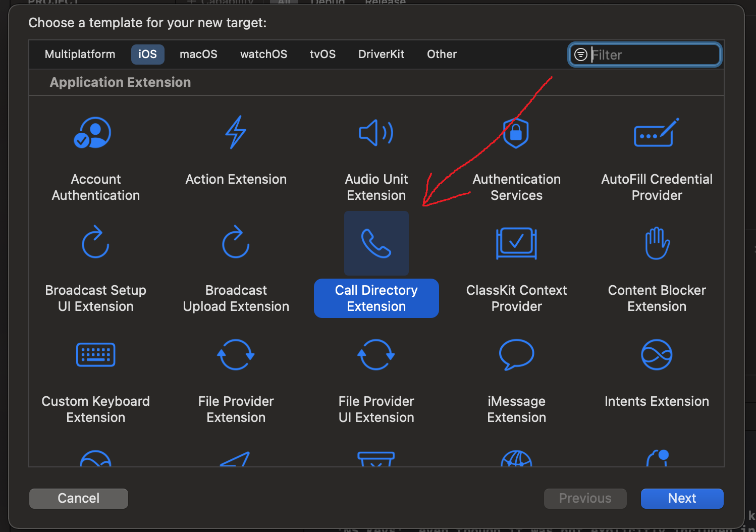The width and height of the screenshot is (756, 532).
Task: Pick the ClassKit Context Provider icon
Action: [516, 243]
